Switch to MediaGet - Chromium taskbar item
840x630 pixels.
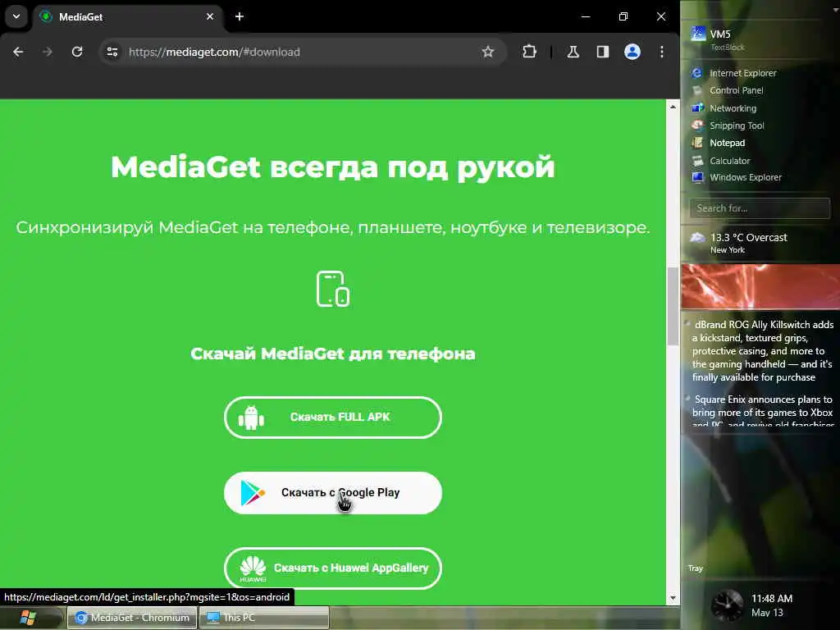click(x=132, y=618)
